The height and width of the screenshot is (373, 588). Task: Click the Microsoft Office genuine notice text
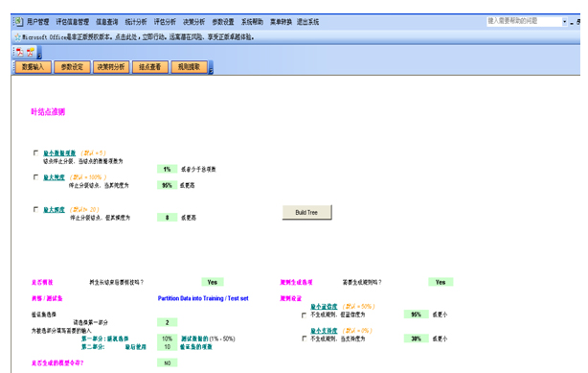click(138, 36)
